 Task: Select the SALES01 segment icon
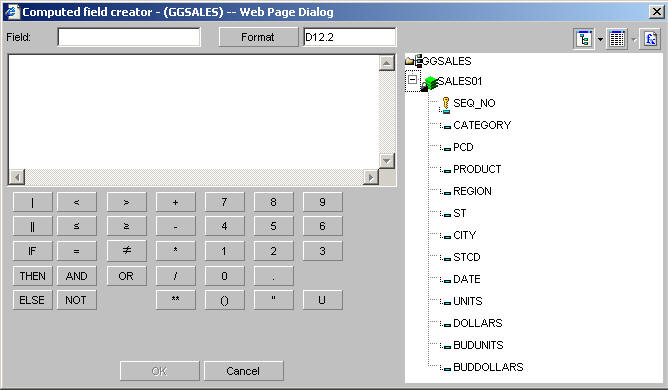[x=429, y=83]
